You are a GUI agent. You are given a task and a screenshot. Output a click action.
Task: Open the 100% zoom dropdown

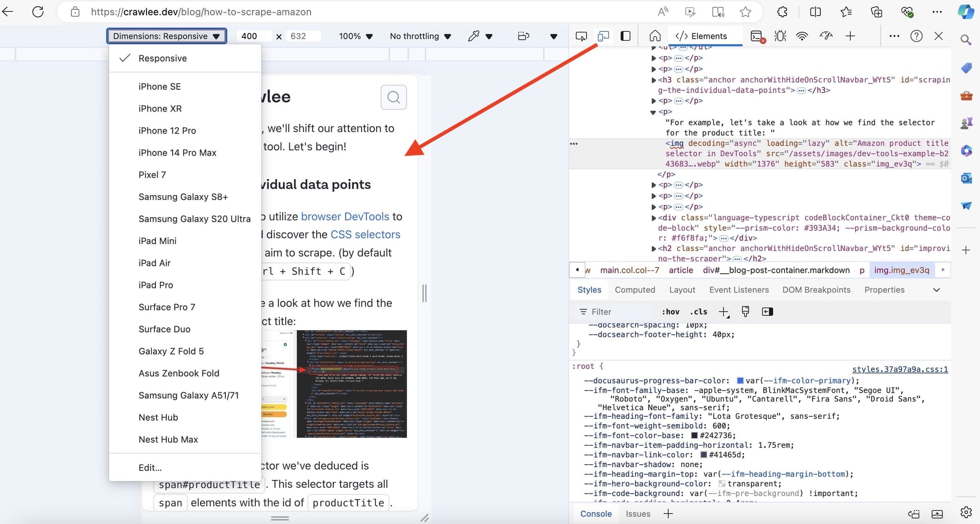coord(356,36)
